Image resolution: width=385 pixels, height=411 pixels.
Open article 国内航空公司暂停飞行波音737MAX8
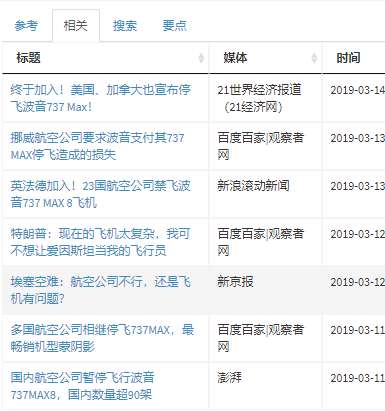tap(82, 386)
